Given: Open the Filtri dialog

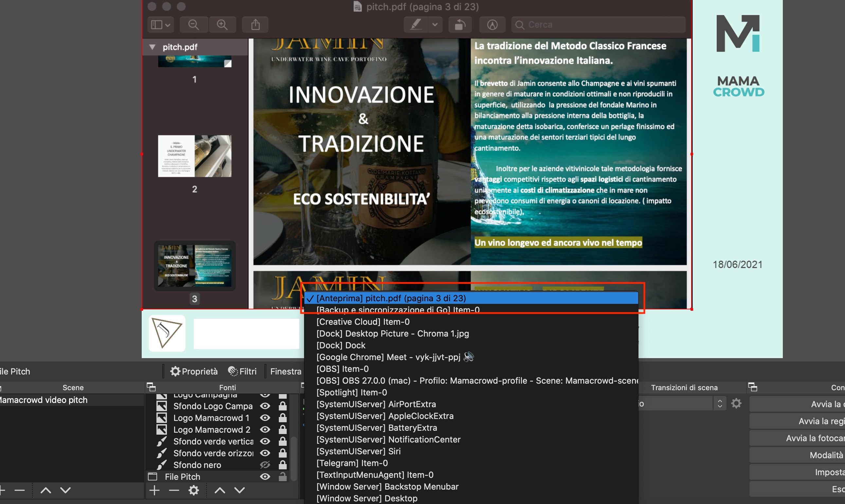Looking at the screenshot, I should 243,371.
